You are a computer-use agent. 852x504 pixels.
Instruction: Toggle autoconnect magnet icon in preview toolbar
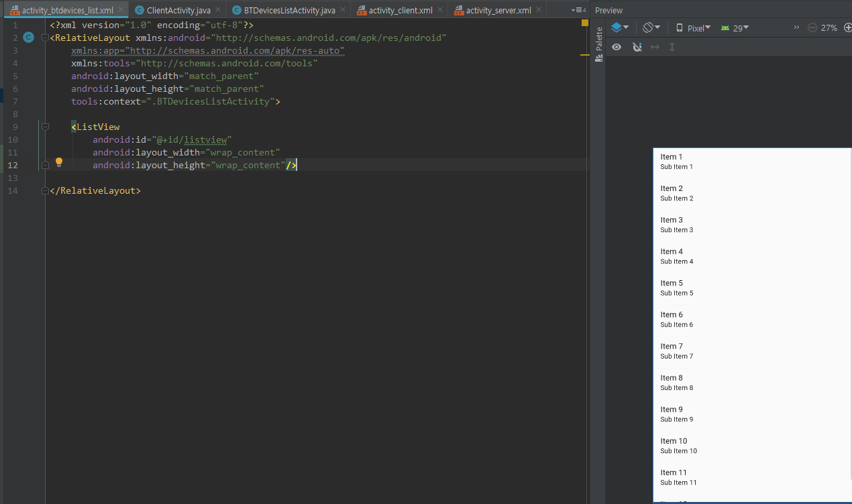[637, 47]
